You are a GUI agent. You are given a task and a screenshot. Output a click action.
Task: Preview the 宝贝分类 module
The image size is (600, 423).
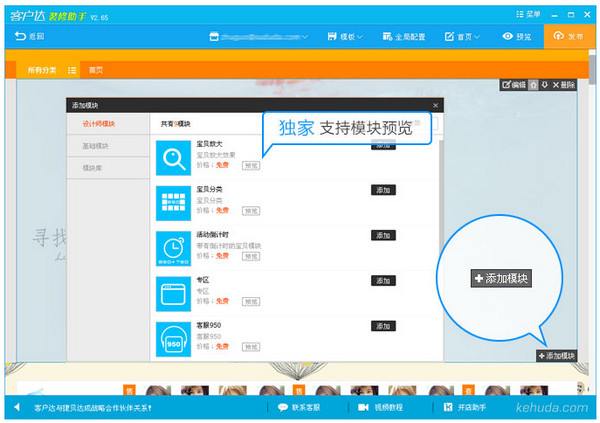tap(251, 211)
